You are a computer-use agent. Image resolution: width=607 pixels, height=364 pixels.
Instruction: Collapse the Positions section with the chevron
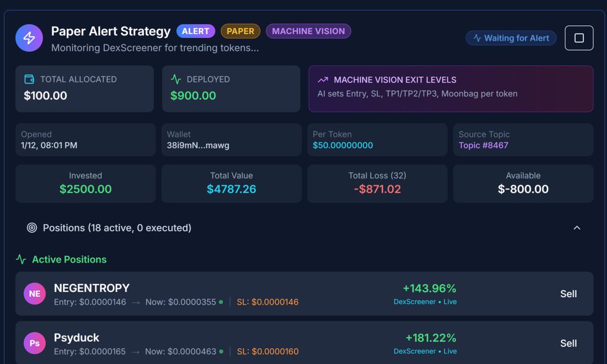[577, 228]
